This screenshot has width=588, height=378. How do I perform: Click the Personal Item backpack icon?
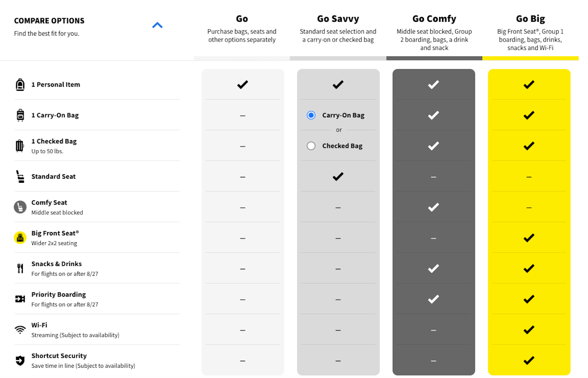(x=20, y=85)
